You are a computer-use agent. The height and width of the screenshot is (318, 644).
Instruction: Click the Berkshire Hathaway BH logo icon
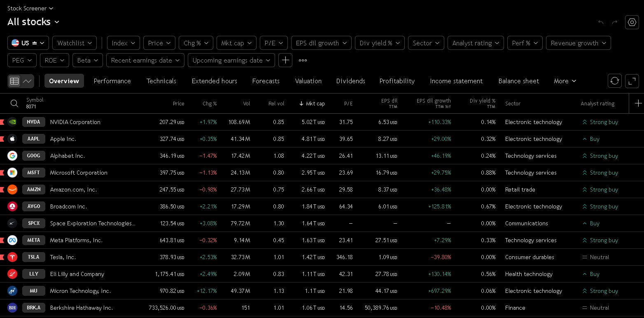[12, 308]
